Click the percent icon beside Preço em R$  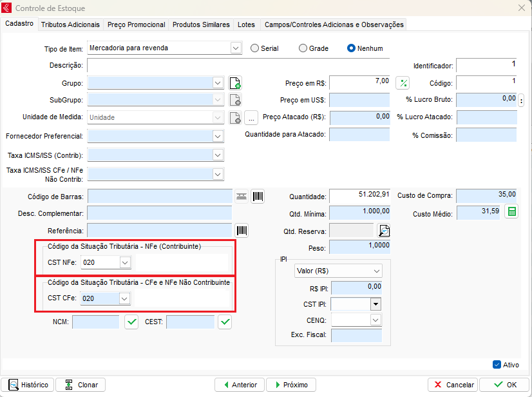tap(403, 83)
